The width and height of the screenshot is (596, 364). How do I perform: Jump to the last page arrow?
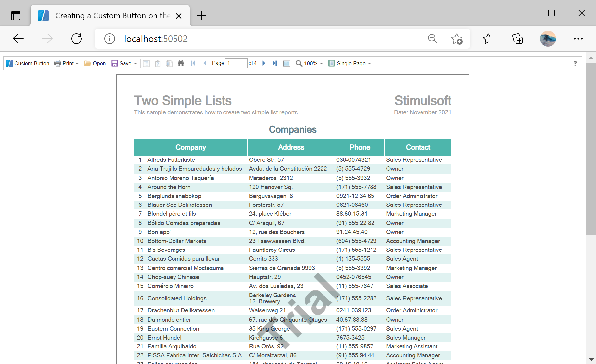[275, 63]
